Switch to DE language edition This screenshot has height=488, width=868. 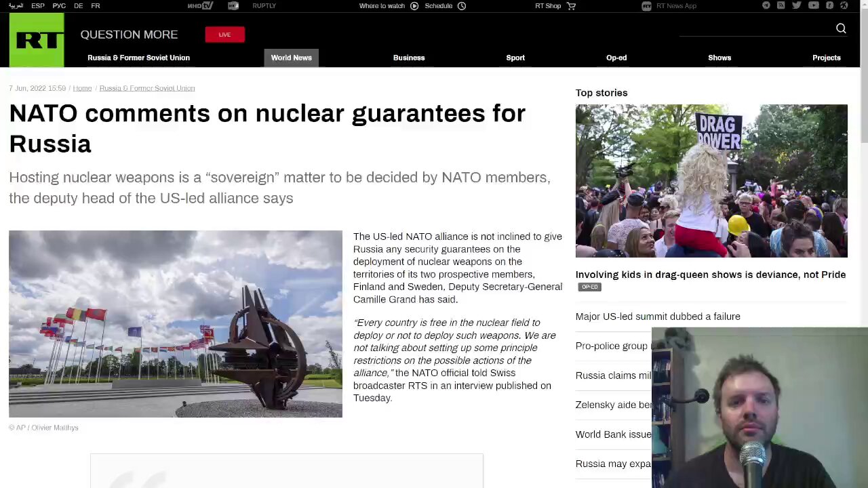(79, 5)
